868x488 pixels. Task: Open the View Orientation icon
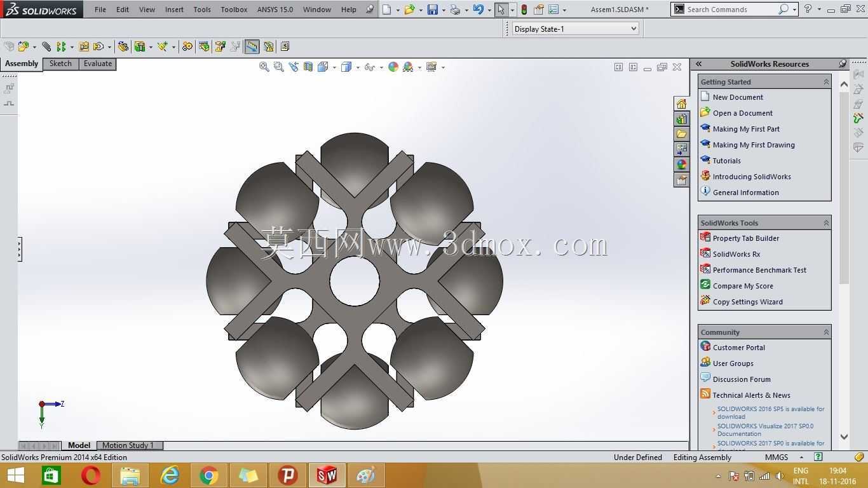(x=323, y=67)
